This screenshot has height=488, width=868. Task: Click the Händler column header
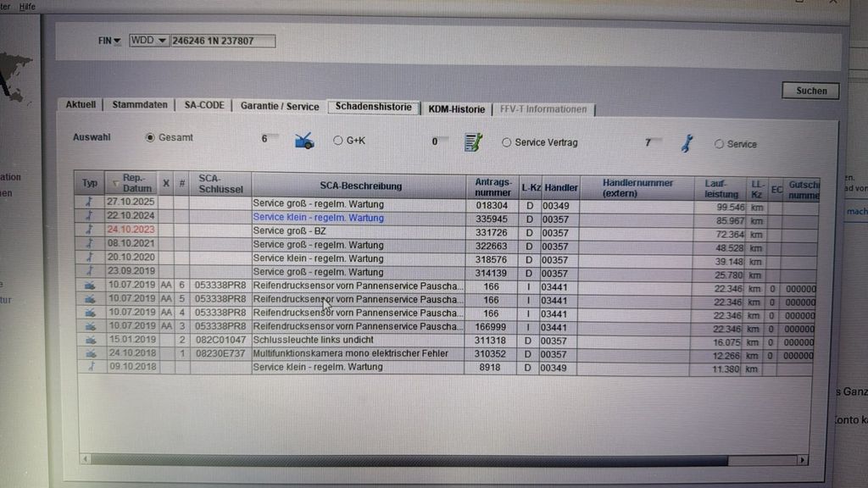(x=560, y=188)
